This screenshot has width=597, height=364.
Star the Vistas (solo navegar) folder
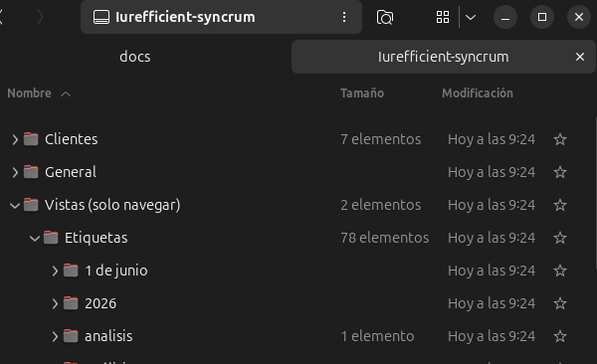[560, 205]
